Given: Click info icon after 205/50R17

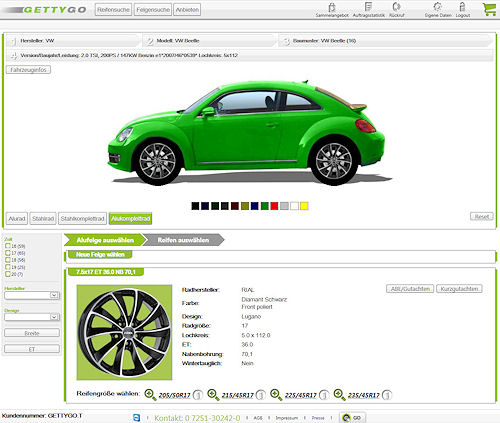Looking at the screenshot, I should [x=198, y=395].
